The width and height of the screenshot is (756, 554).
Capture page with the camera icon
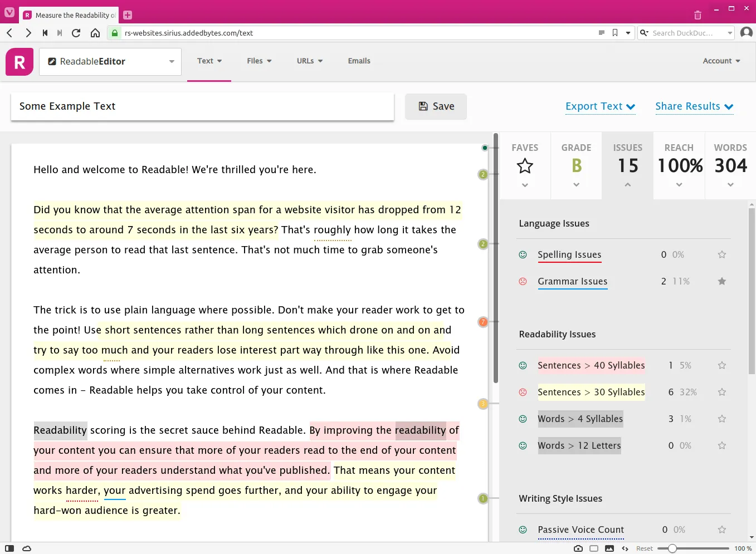pyautogui.click(x=578, y=548)
